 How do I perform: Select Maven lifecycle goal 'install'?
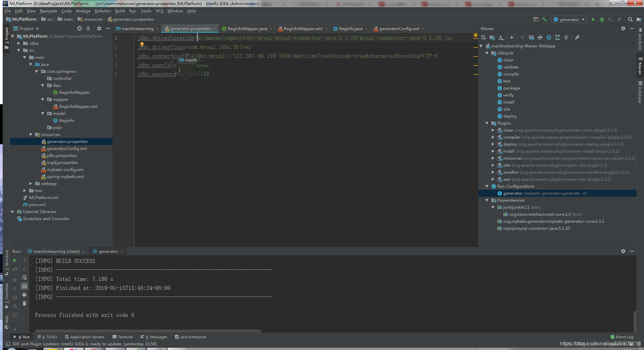(509, 102)
